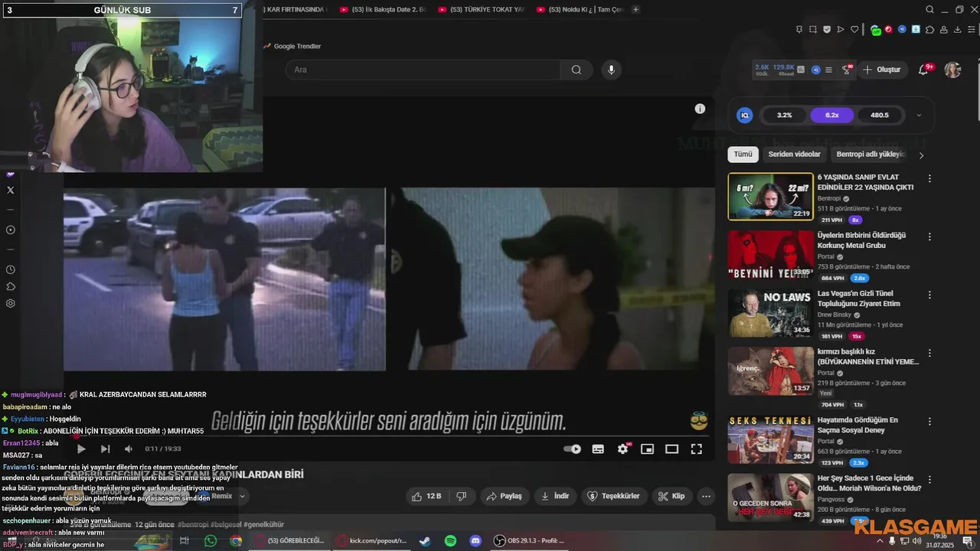Skip to the next video
980x551 pixels.
coord(106,449)
